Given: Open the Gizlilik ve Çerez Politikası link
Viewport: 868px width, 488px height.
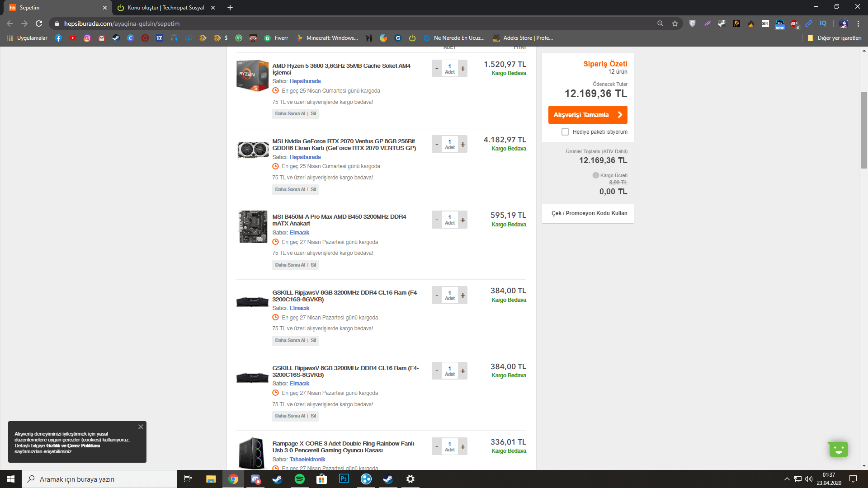Looking at the screenshot, I should click(x=73, y=446).
